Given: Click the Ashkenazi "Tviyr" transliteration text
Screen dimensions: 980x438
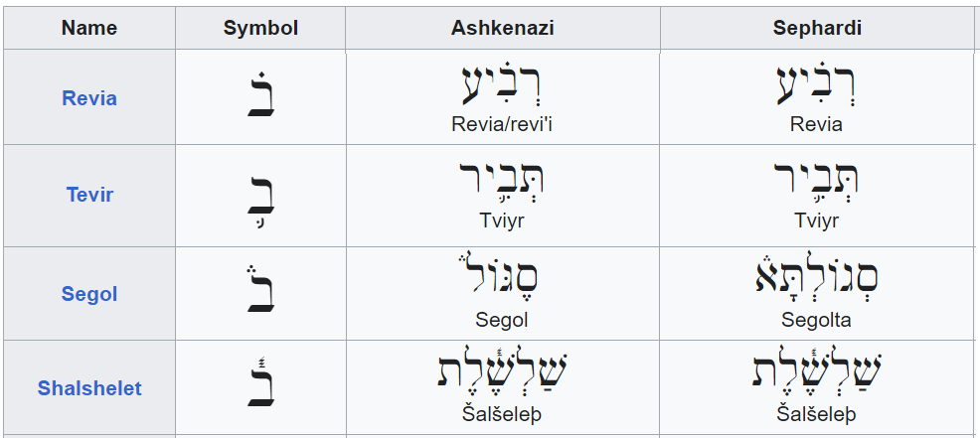Looking at the screenshot, I should [x=502, y=220].
